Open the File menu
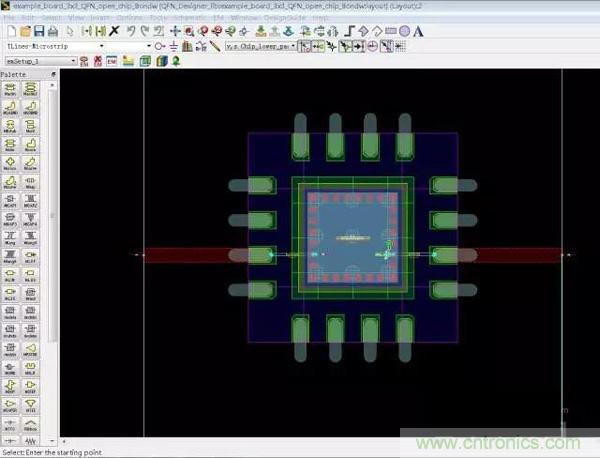 pyautogui.click(x=8, y=18)
